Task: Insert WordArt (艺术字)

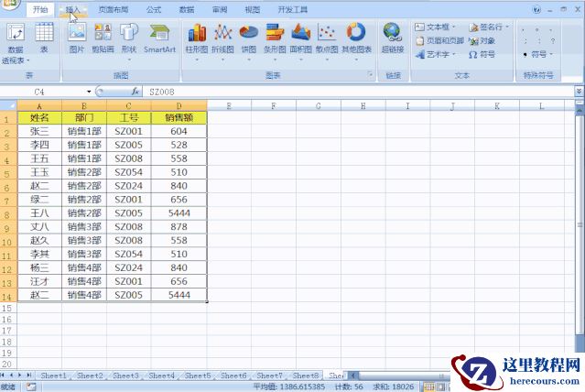Action: [436, 55]
